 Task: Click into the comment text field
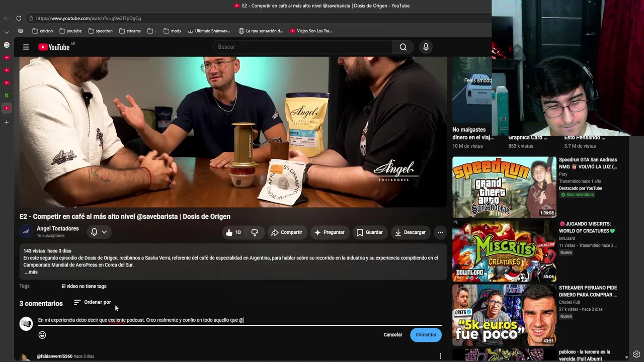239,320
